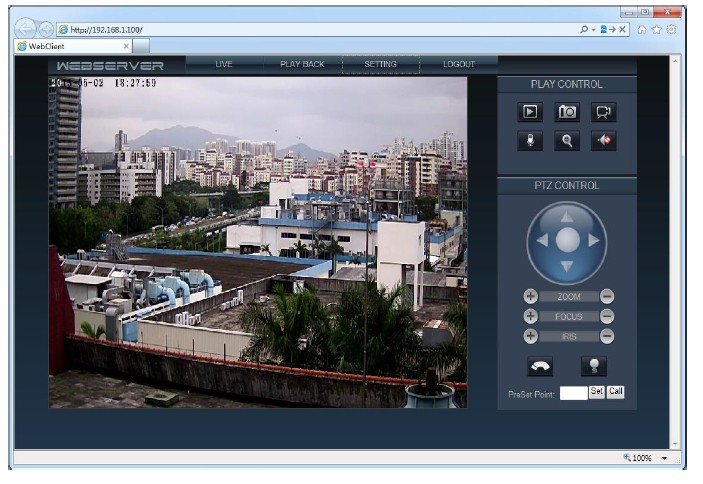Decrease FOCUS with the minus button
This screenshot has width=703, height=484.
pos(607,316)
